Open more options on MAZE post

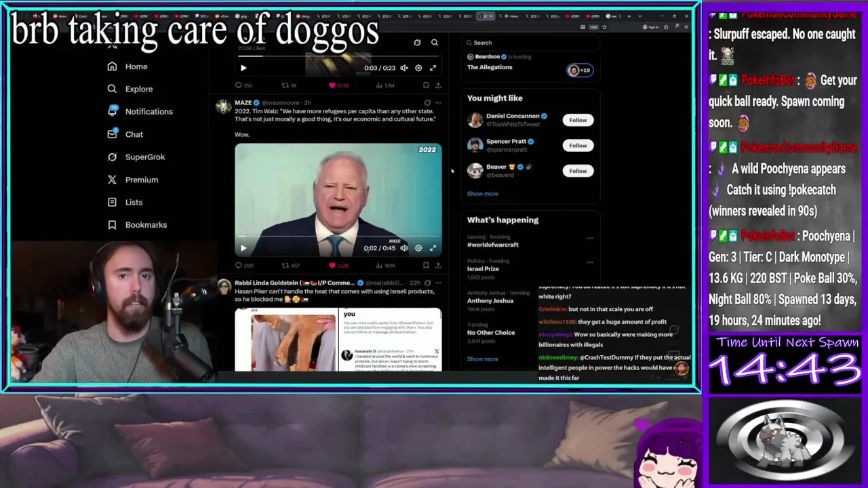[x=438, y=103]
